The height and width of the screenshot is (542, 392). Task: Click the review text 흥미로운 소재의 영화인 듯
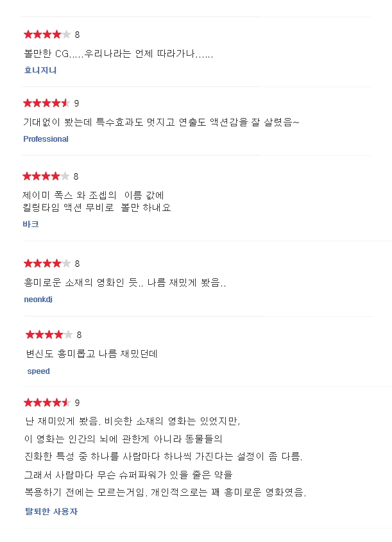(125, 282)
